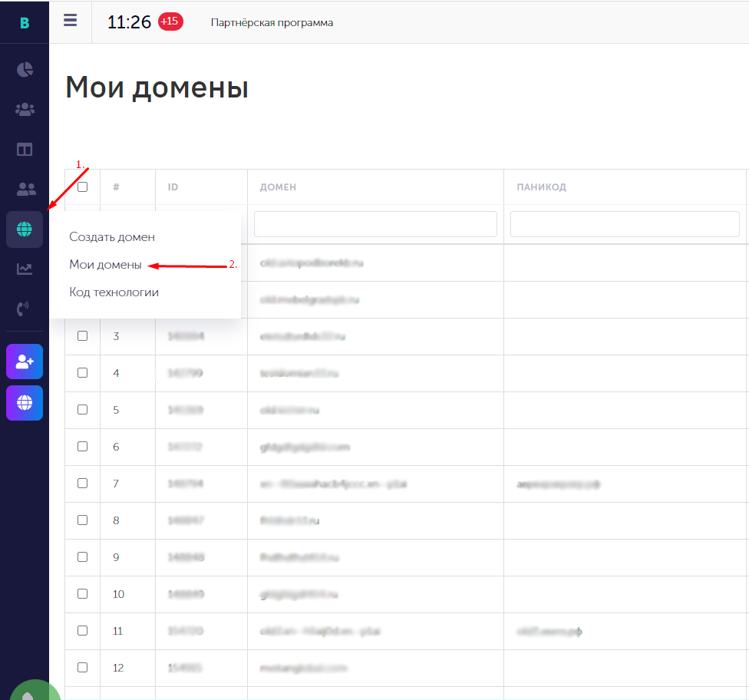Open the green globe domains icon

(25, 229)
